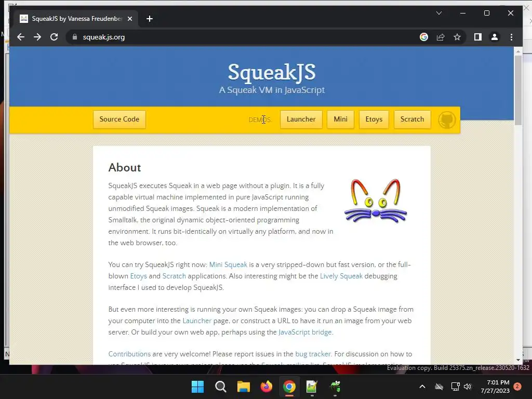Open the Windows Start menu
This screenshot has width=532, height=399.
197,387
